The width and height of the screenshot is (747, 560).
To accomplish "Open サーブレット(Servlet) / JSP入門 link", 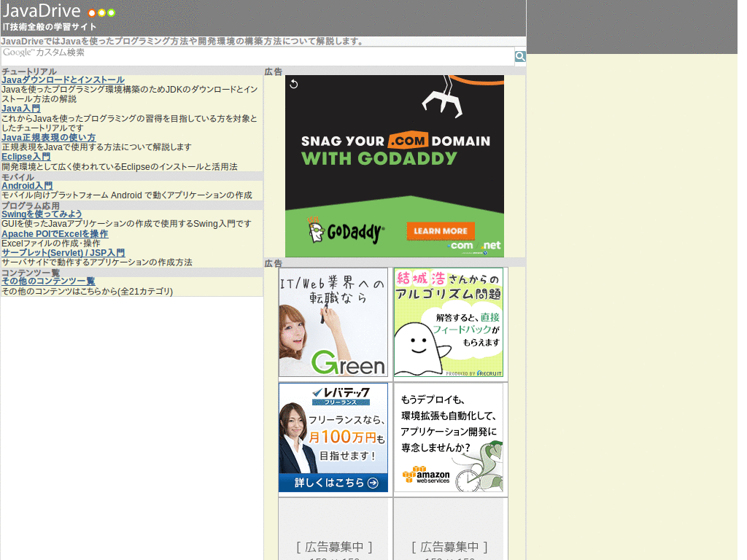I will [63, 253].
